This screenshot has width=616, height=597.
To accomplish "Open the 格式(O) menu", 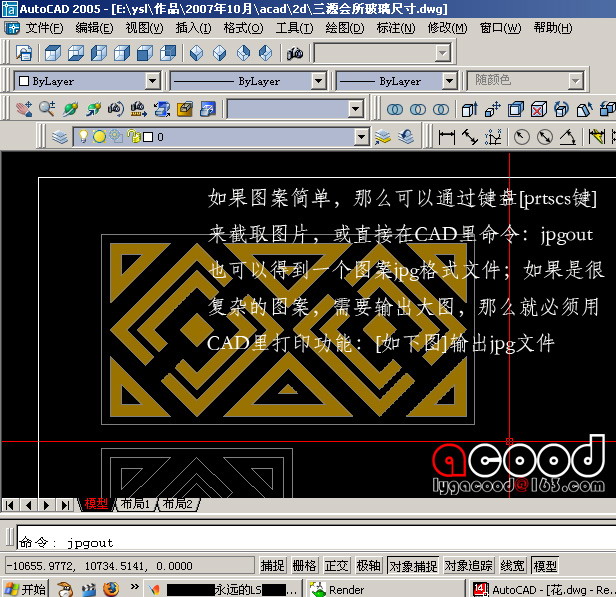I will point(244,28).
